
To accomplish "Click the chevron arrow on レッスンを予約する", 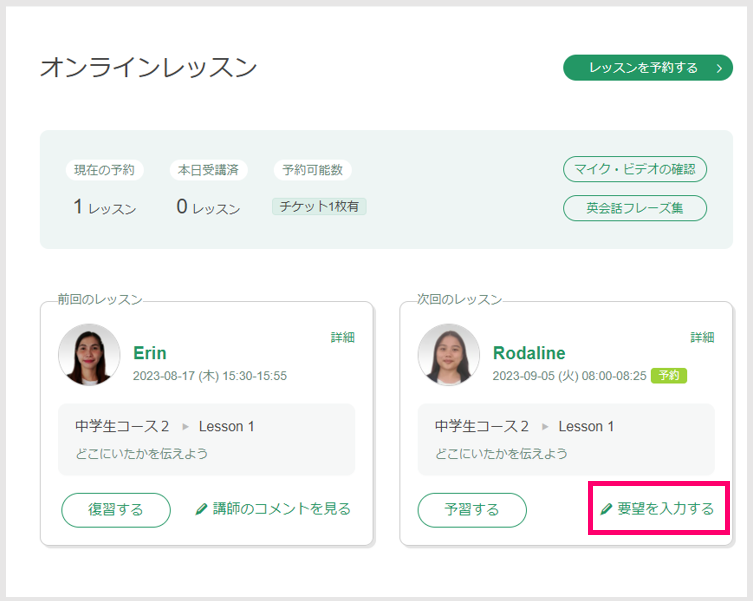I will click(719, 68).
